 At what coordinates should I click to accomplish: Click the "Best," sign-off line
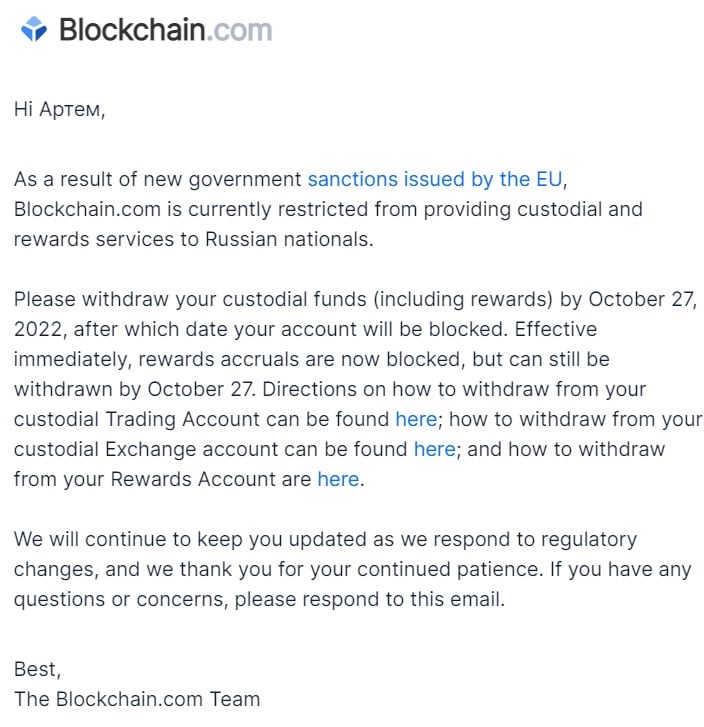coord(37,669)
